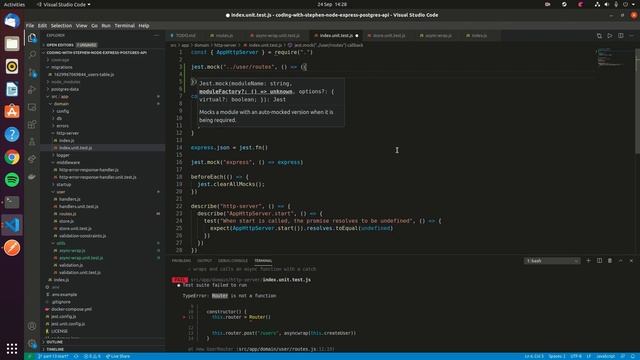Switch to the routes.js editor tab
This screenshot has width=640, height=360.
(x=222, y=36)
